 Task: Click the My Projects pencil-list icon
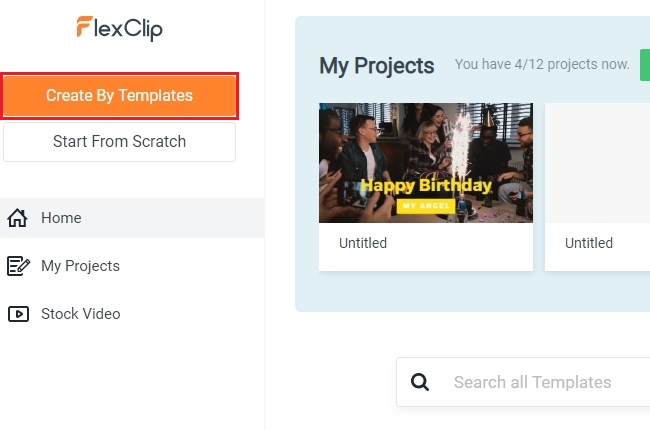(x=18, y=266)
